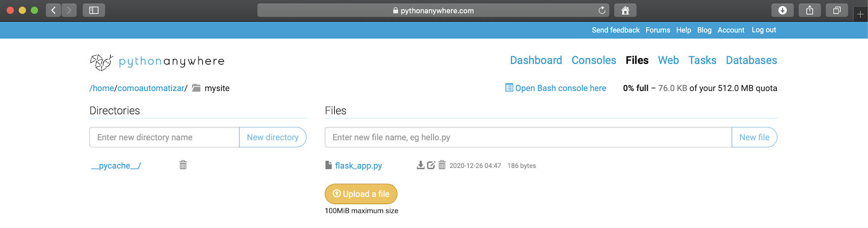
Task: Open the Tasks tab
Action: pyautogui.click(x=703, y=60)
